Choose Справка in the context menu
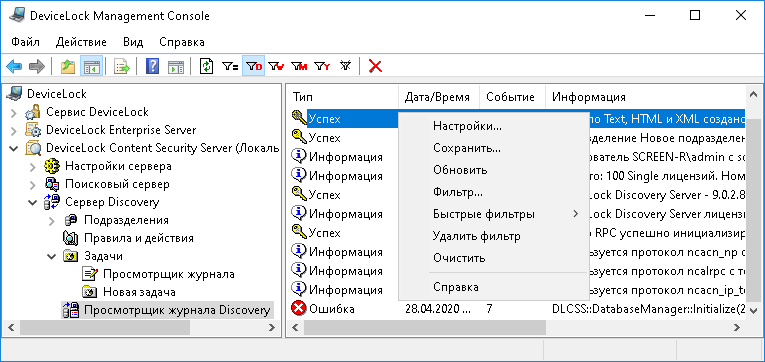 (495, 287)
